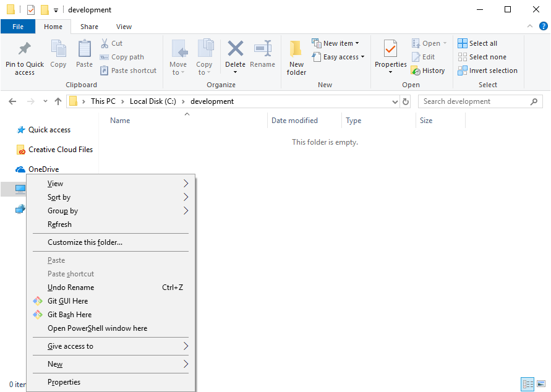Click Copy path in Clipboard group

click(122, 57)
